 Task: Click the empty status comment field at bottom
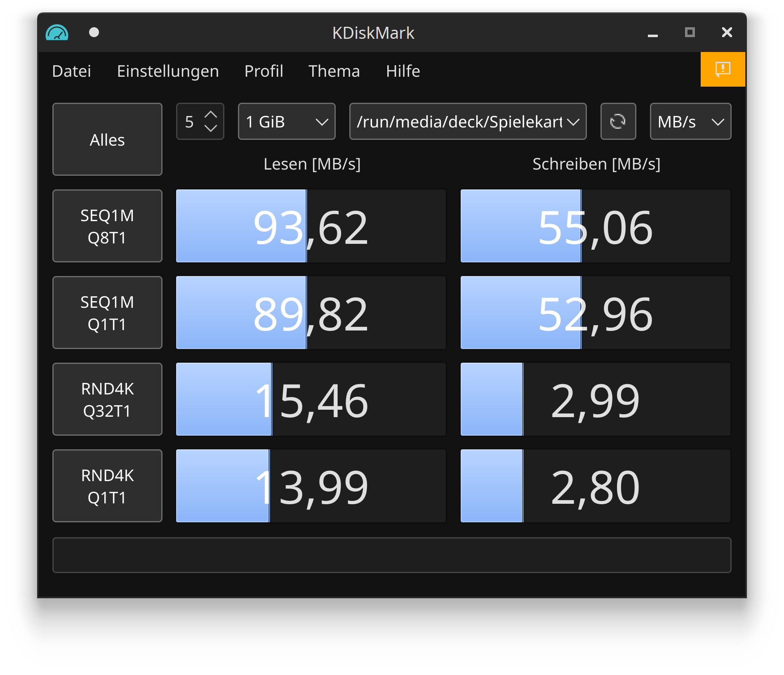392,555
